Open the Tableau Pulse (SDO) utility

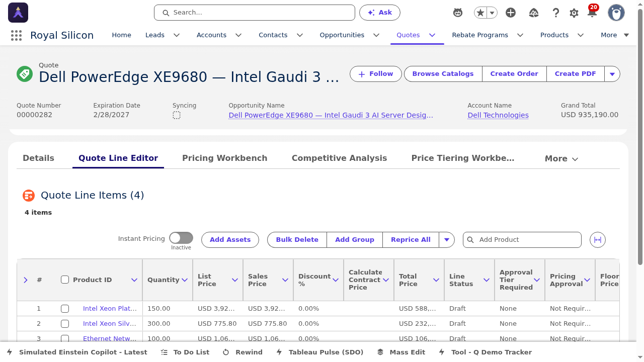coord(319,352)
